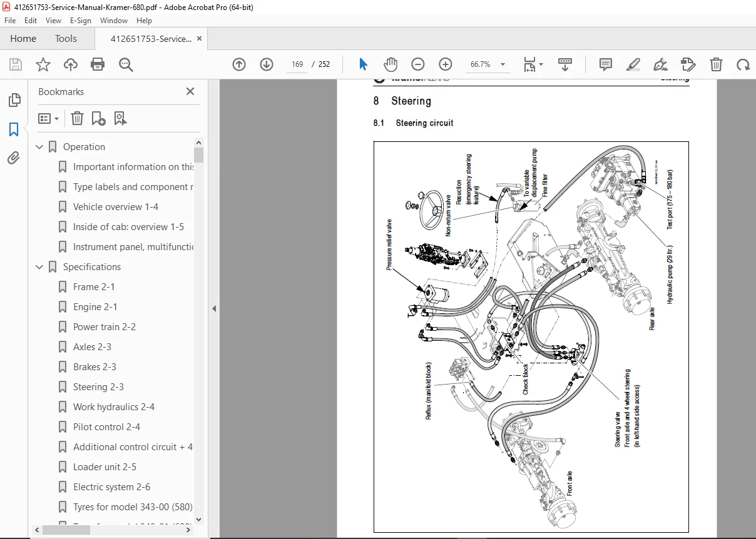Print the document via printer icon
Image resolution: width=756 pixels, height=539 pixels.
[x=98, y=64]
